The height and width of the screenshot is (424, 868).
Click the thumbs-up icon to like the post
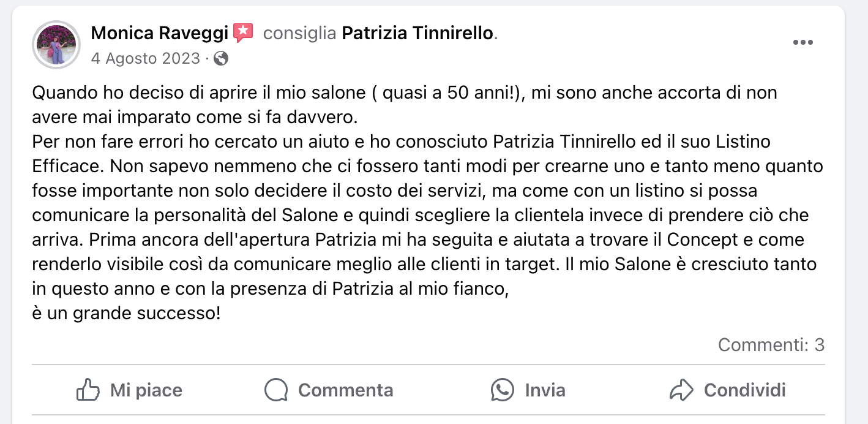(88, 390)
